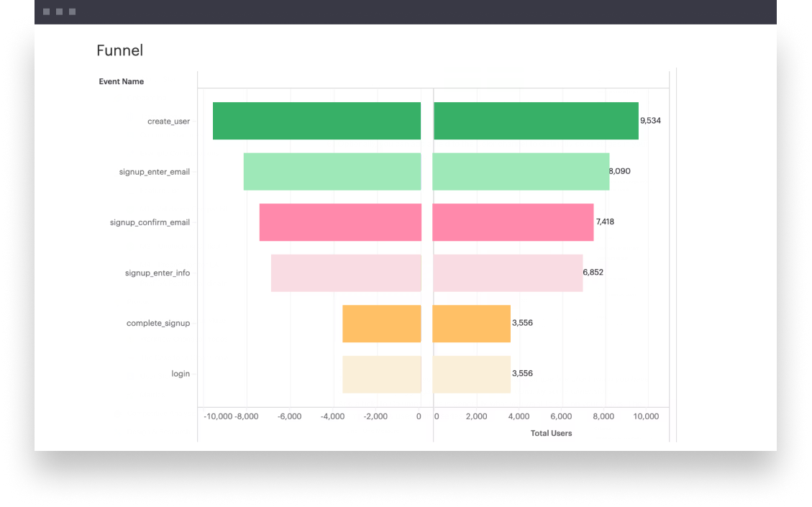Image resolution: width=812 pixels, height=507 pixels.
Task: Select the signup_enter_info row label
Action: pyautogui.click(x=158, y=273)
